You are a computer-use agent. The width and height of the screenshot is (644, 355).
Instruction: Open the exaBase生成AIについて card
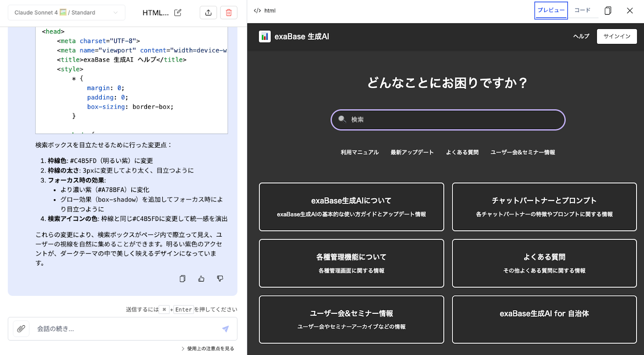[x=351, y=207]
